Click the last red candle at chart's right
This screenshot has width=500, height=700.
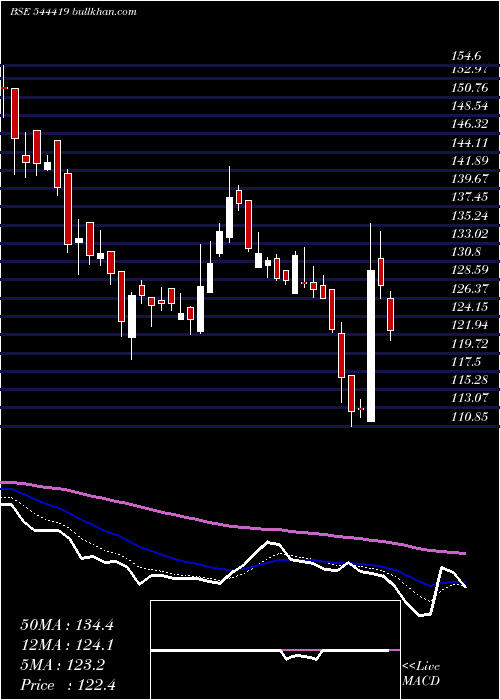[391, 315]
